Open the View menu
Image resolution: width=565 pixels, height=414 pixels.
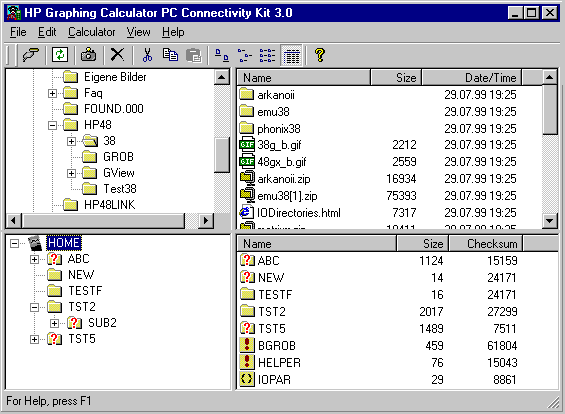pos(138,32)
